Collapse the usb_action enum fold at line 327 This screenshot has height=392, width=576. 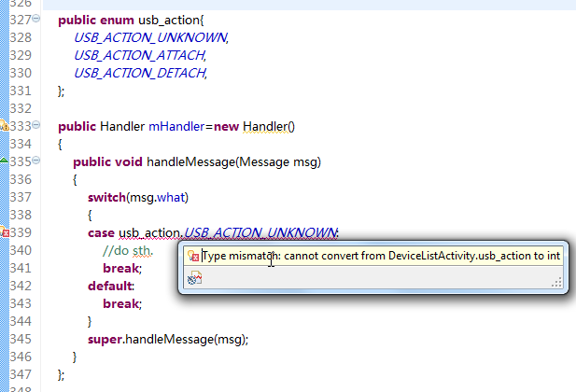(36, 18)
